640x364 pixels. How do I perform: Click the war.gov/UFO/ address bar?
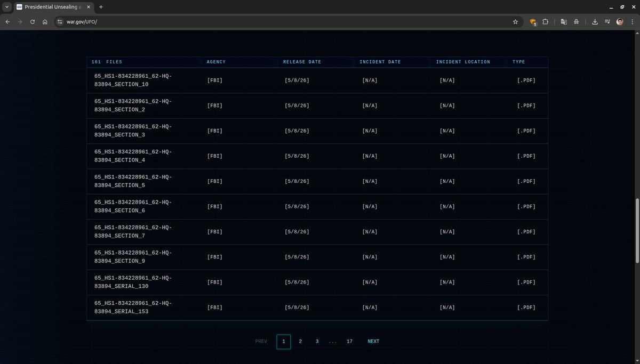tap(288, 22)
